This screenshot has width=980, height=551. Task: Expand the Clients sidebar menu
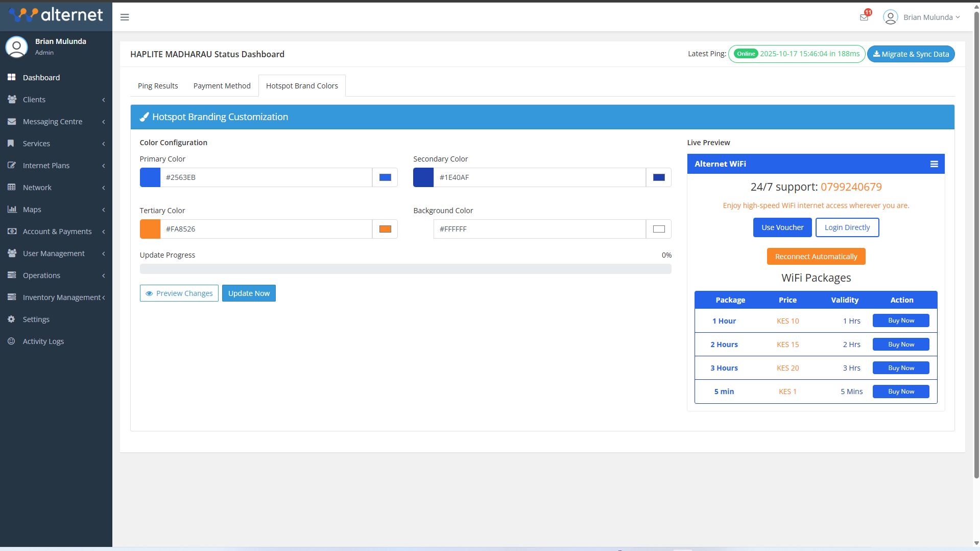[x=56, y=100]
